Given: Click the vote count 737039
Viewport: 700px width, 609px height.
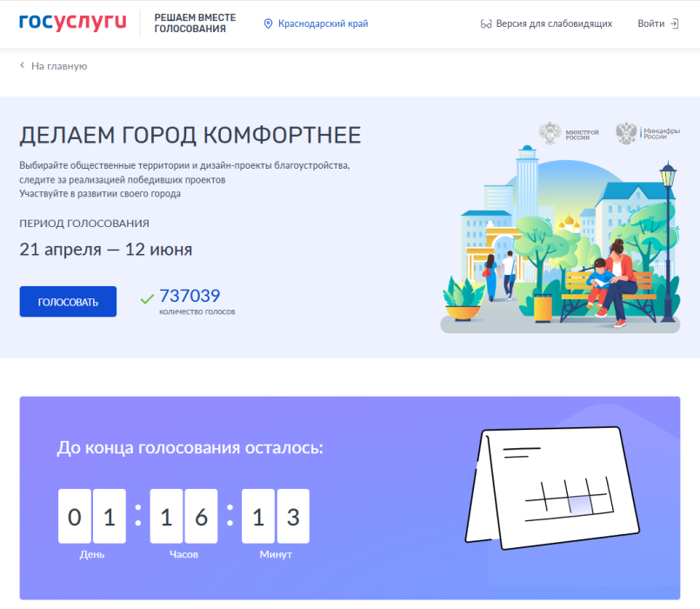Looking at the screenshot, I should [x=190, y=295].
